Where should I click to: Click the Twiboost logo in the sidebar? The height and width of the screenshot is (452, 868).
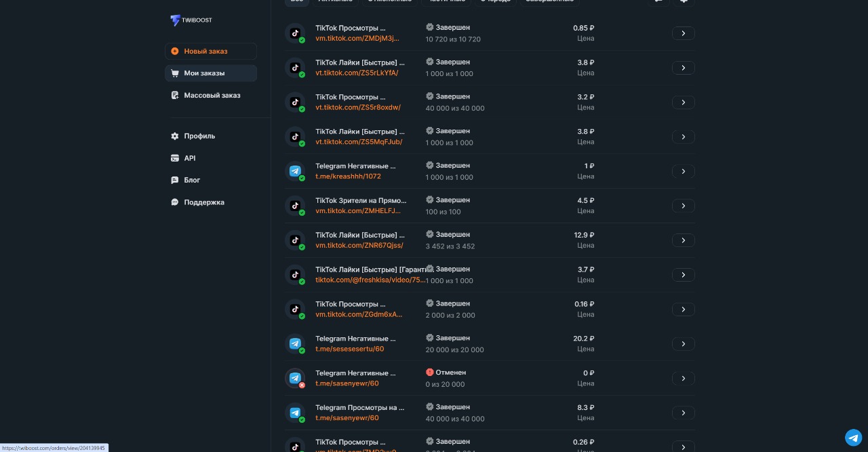191,20
